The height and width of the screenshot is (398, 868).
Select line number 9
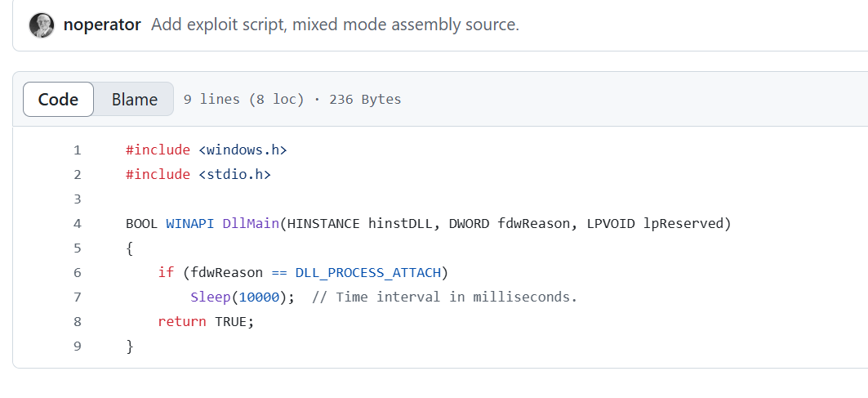click(77, 347)
